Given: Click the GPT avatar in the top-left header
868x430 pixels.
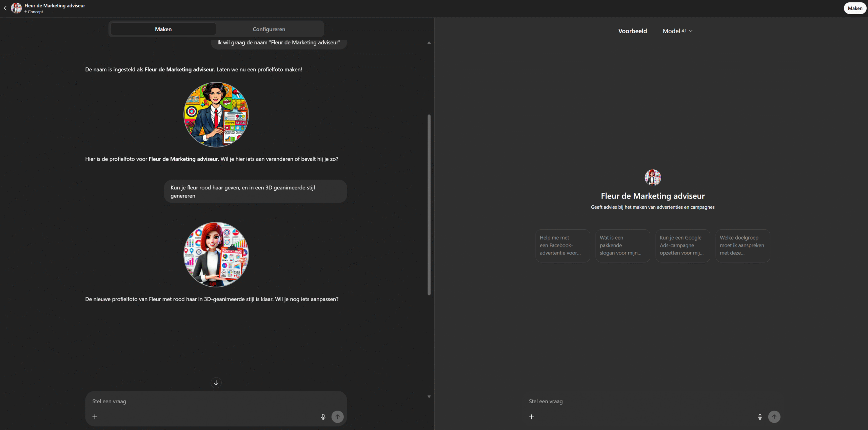Looking at the screenshot, I should (16, 8).
